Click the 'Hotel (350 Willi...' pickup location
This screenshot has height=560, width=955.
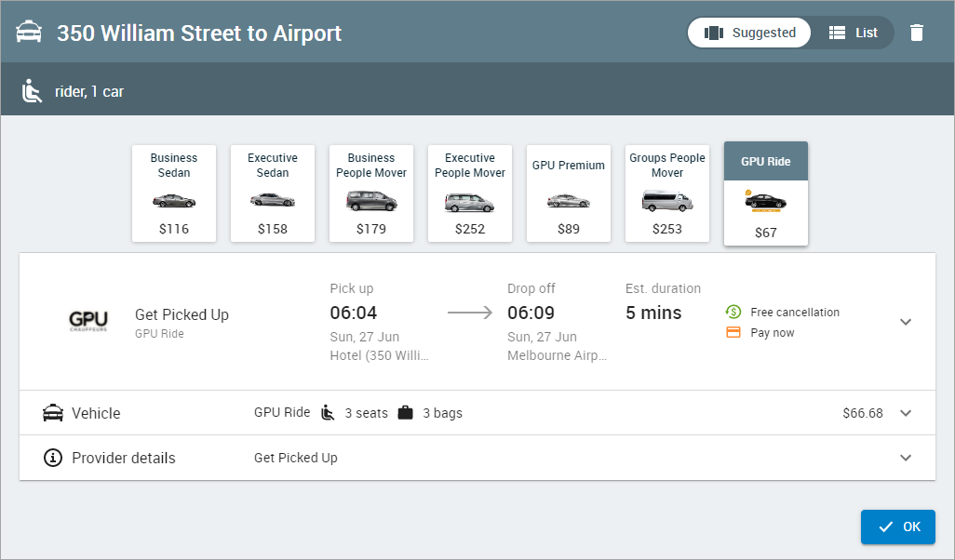(380, 355)
